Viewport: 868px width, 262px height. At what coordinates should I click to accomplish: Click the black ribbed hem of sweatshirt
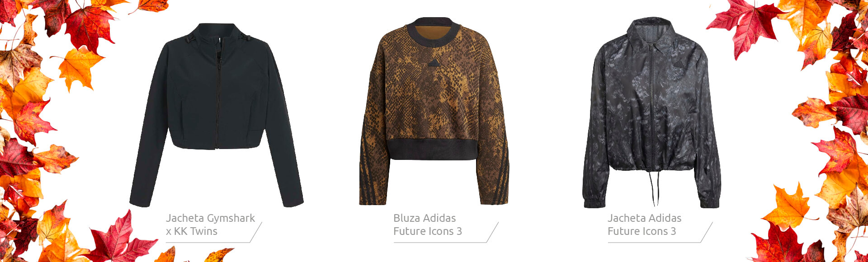pos(433,150)
